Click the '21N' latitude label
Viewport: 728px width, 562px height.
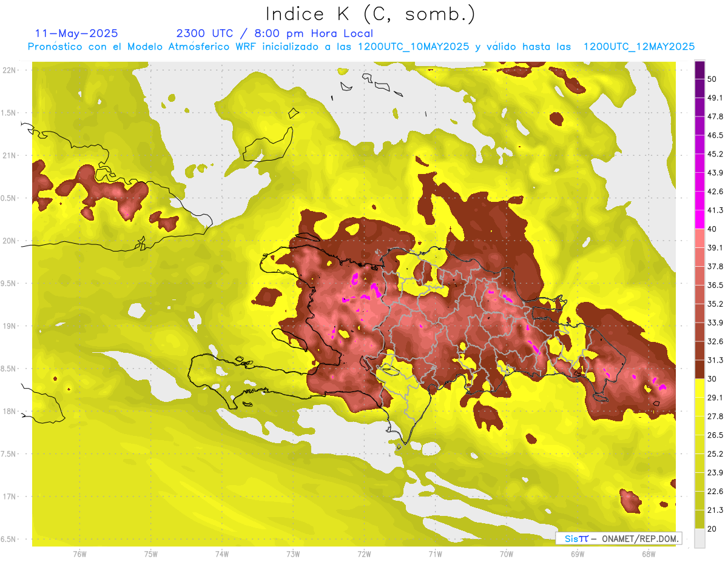(x=10, y=155)
